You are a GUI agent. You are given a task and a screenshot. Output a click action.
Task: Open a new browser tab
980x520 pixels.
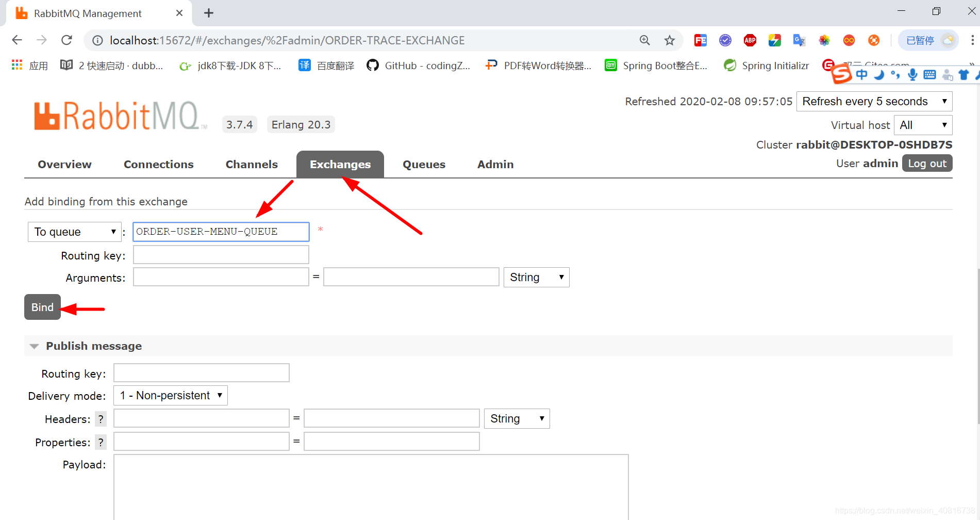pyautogui.click(x=209, y=13)
